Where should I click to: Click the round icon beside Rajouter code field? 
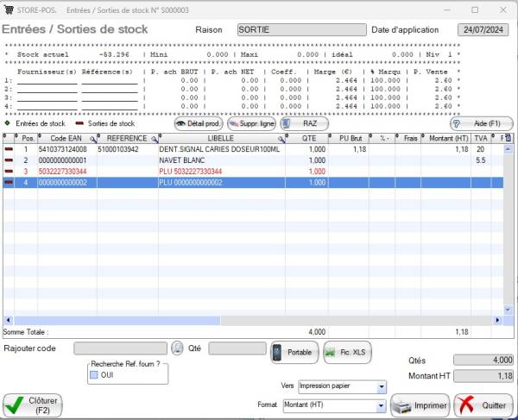[x=177, y=348]
